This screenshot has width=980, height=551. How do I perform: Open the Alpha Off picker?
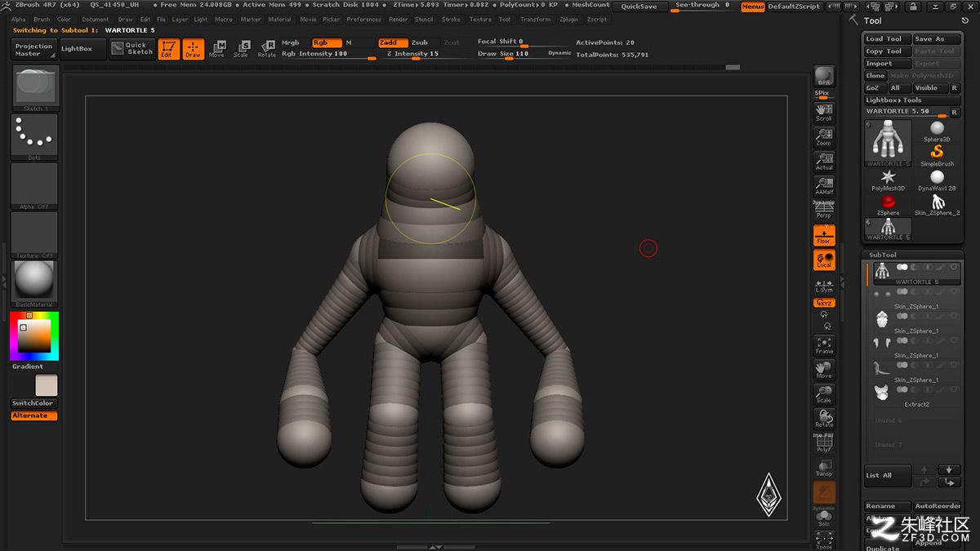[34, 186]
